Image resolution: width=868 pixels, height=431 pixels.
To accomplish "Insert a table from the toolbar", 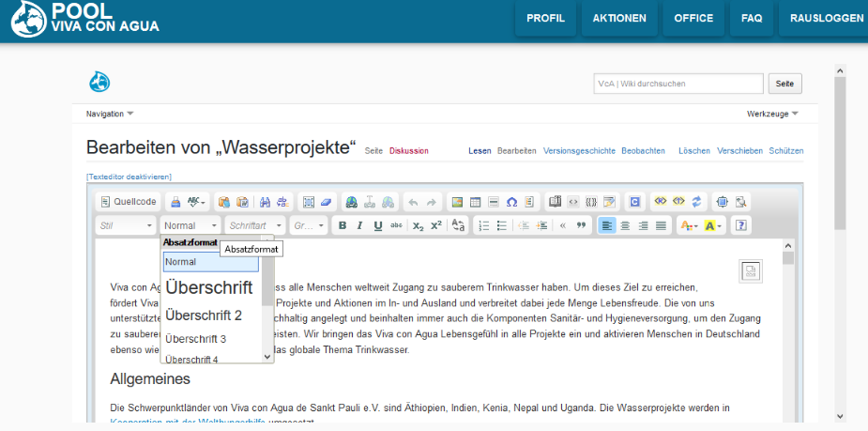I will [x=475, y=202].
